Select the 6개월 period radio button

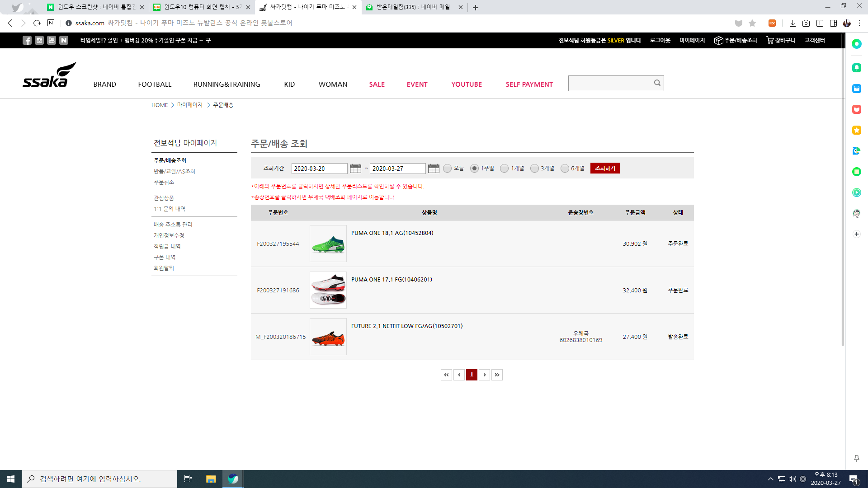pos(565,169)
